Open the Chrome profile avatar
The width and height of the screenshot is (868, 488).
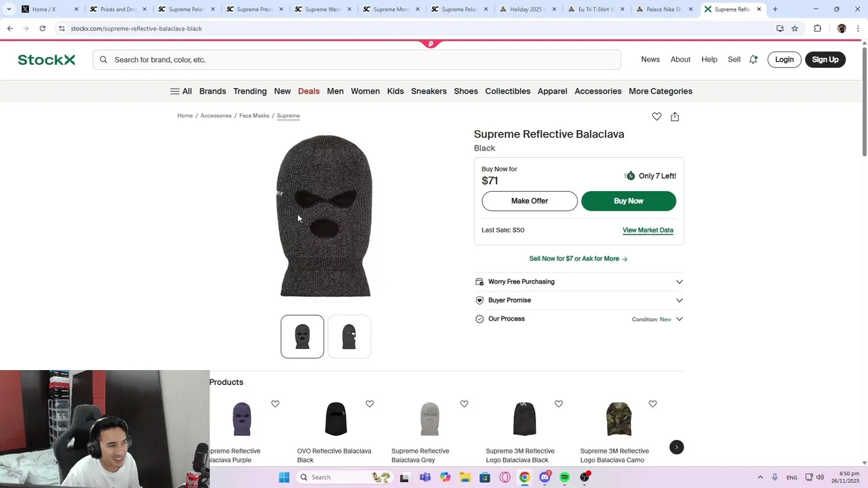coord(842,28)
